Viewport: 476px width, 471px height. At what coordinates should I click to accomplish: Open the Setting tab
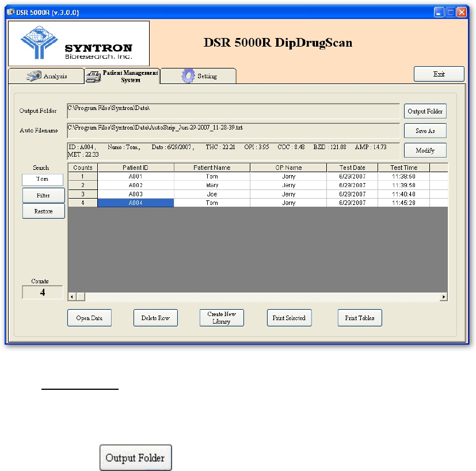[x=198, y=76]
